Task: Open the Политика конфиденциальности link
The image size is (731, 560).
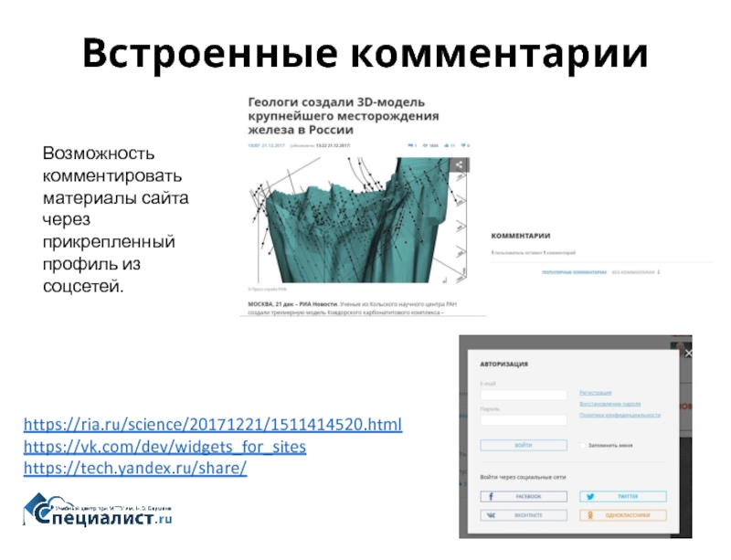Action: click(620, 415)
